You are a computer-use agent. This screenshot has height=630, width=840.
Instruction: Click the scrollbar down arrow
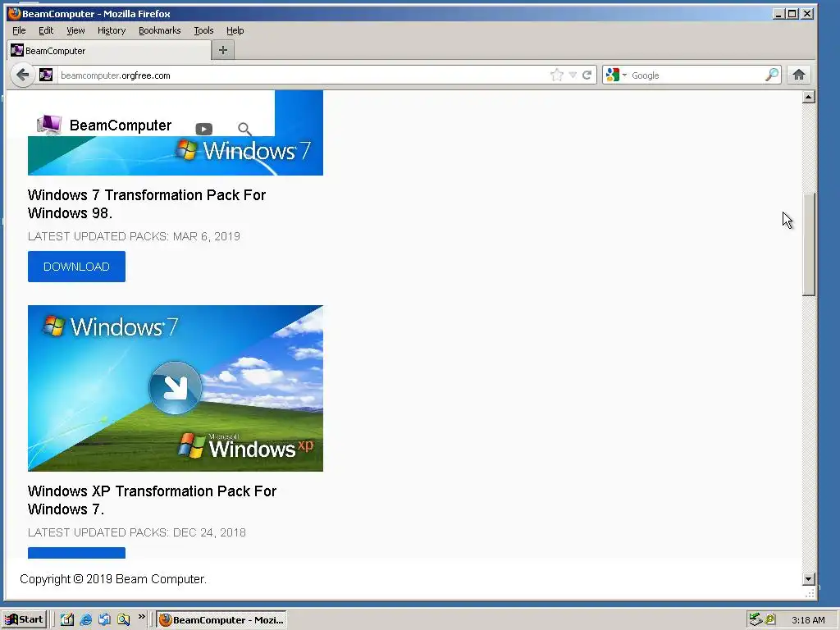tap(809, 578)
